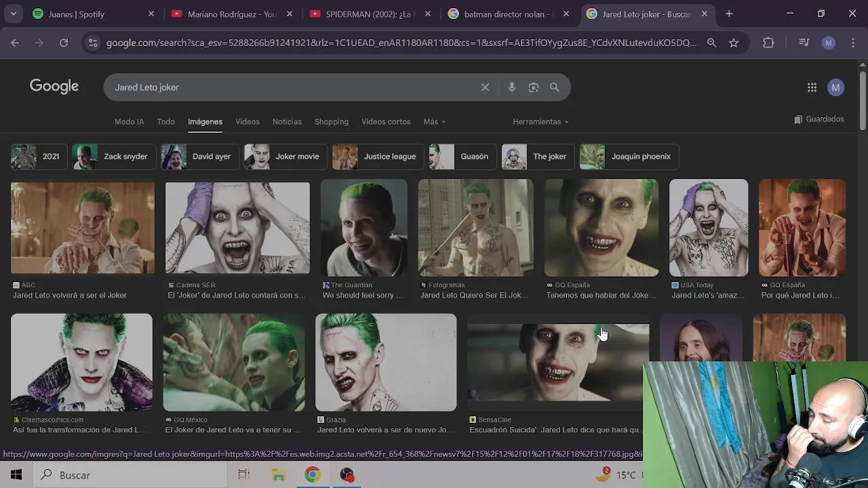Open Chrome three-dot menu

pyautogui.click(x=852, y=43)
